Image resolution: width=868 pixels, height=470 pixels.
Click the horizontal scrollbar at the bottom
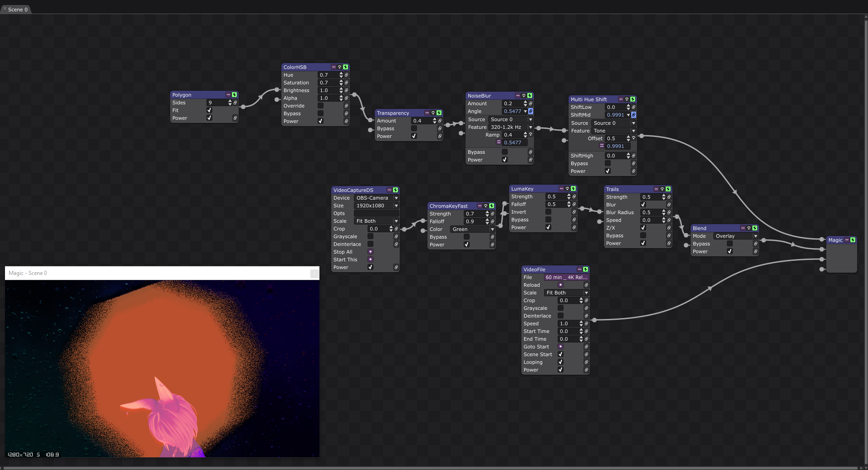click(431, 468)
